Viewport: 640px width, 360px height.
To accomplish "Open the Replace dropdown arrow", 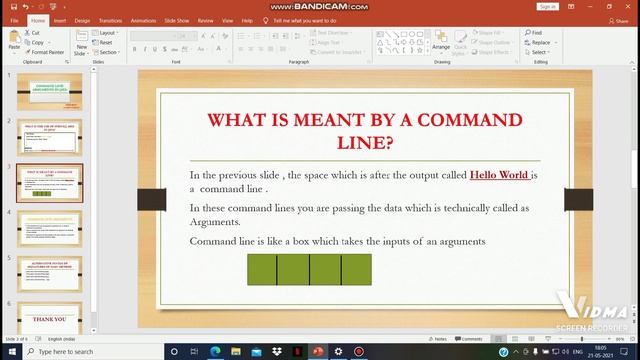I will (556, 42).
